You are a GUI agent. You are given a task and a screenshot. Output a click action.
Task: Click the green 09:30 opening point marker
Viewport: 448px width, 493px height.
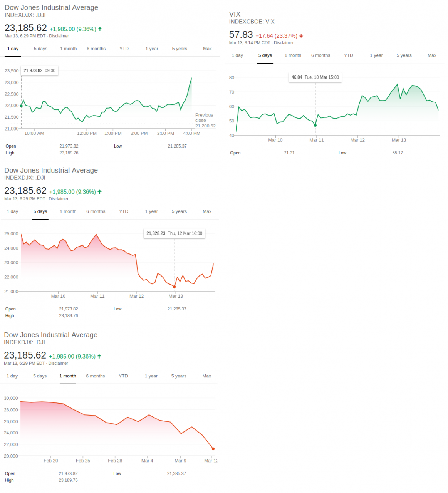[21, 106]
